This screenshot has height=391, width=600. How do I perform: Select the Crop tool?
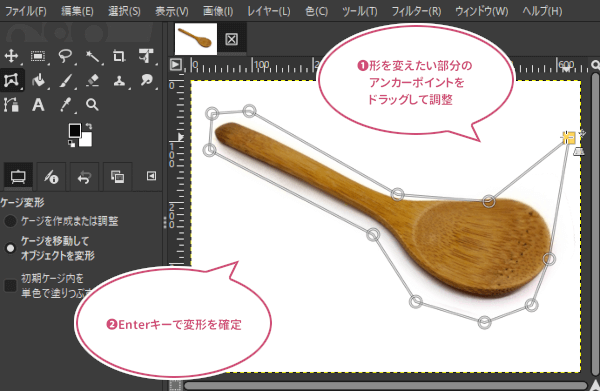click(x=119, y=56)
